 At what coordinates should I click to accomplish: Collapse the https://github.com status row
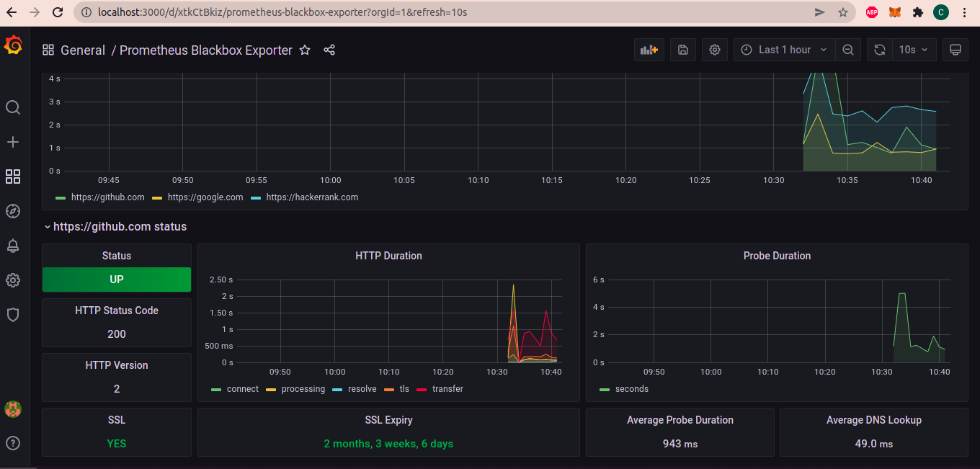click(115, 226)
